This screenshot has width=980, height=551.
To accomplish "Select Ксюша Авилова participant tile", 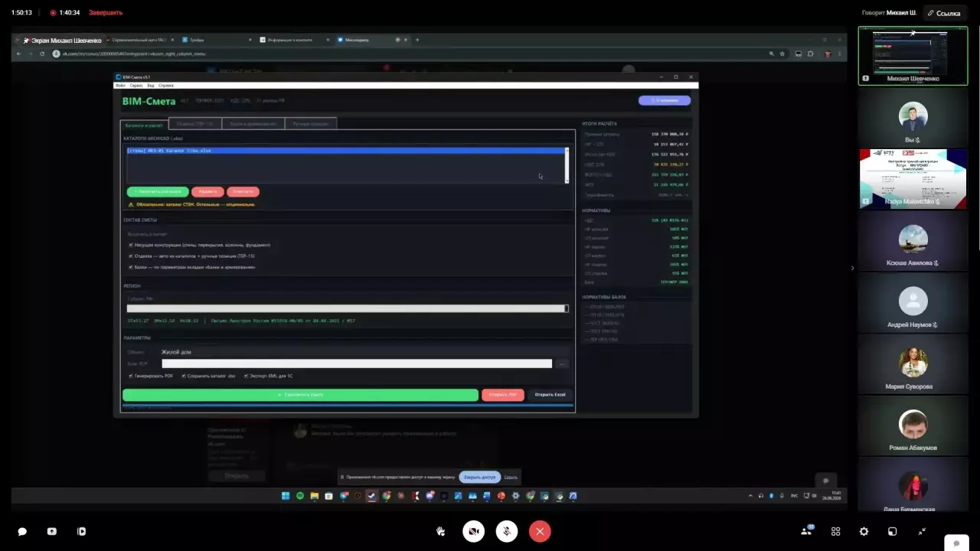I will point(913,240).
